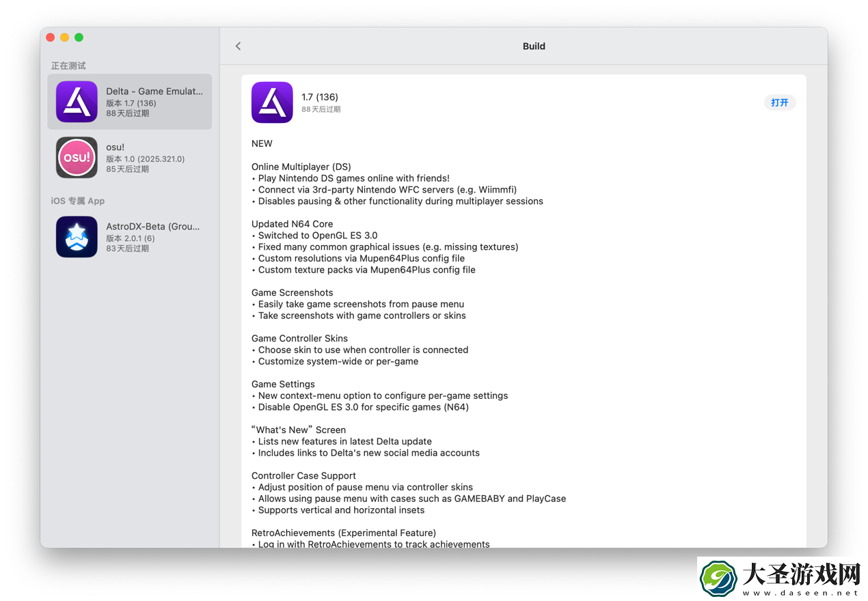The height and width of the screenshot is (601, 868).
Task: Click the green zoom window button
Action: 79,38
